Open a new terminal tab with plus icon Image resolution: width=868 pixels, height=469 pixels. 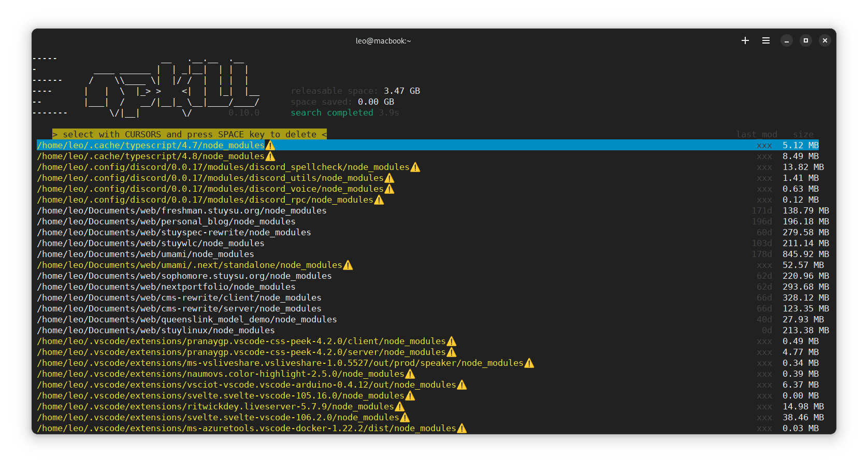[745, 40]
